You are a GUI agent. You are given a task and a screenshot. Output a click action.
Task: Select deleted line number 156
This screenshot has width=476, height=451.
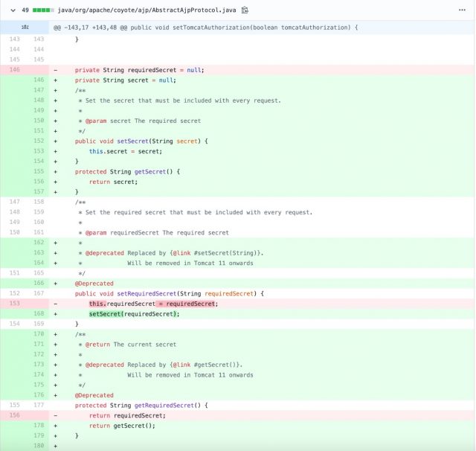click(14, 415)
